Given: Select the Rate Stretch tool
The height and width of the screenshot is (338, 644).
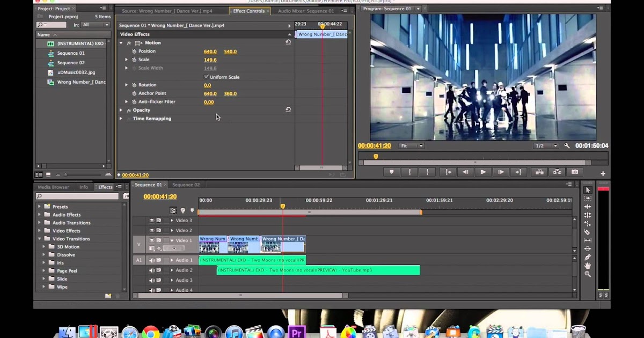Looking at the screenshot, I should click(588, 223).
